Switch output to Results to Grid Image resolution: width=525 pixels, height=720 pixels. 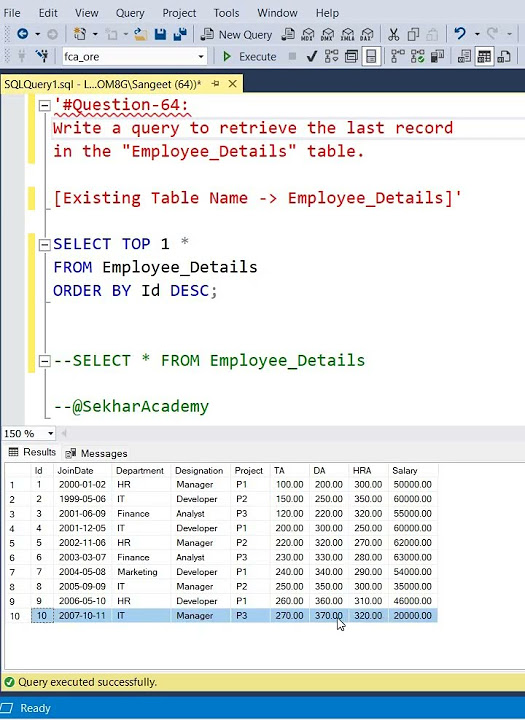pyautogui.click(x=484, y=56)
